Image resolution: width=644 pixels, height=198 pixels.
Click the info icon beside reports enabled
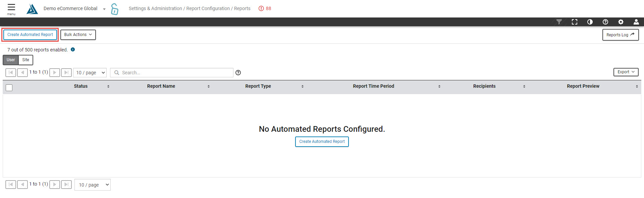[73, 49]
